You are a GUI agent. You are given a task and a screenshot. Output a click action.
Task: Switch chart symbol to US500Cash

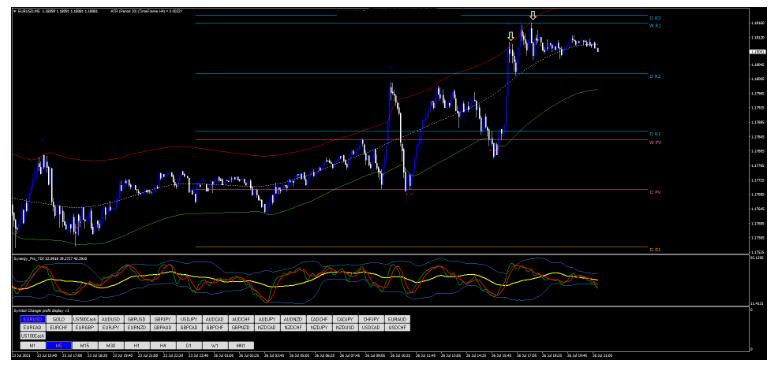click(x=85, y=319)
